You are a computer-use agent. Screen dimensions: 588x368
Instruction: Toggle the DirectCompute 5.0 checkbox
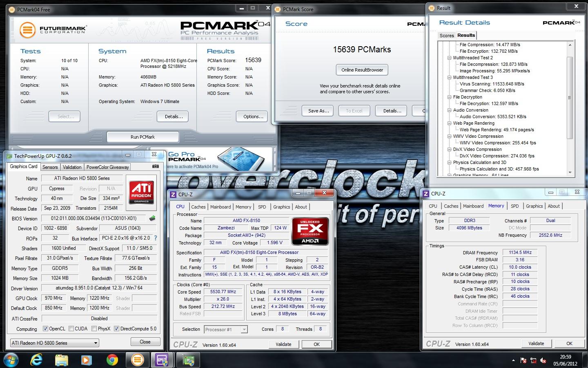(x=117, y=328)
